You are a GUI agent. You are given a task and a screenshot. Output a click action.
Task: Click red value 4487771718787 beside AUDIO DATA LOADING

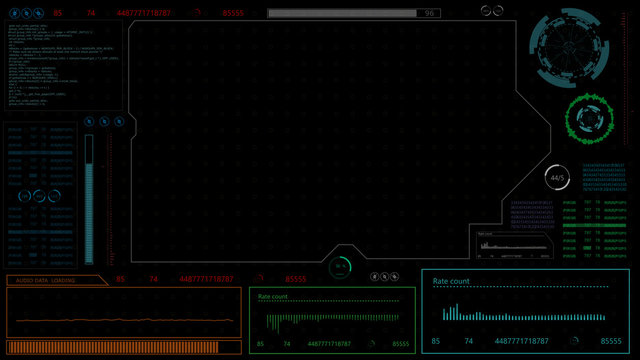(x=207, y=279)
